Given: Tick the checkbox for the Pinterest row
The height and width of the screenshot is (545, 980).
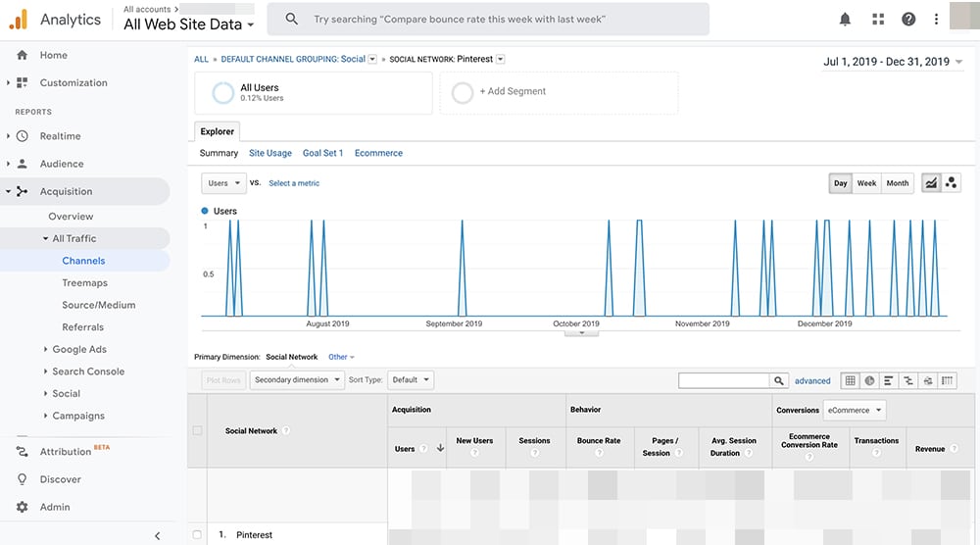Looking at the screenshot, I should pos(198,535).
